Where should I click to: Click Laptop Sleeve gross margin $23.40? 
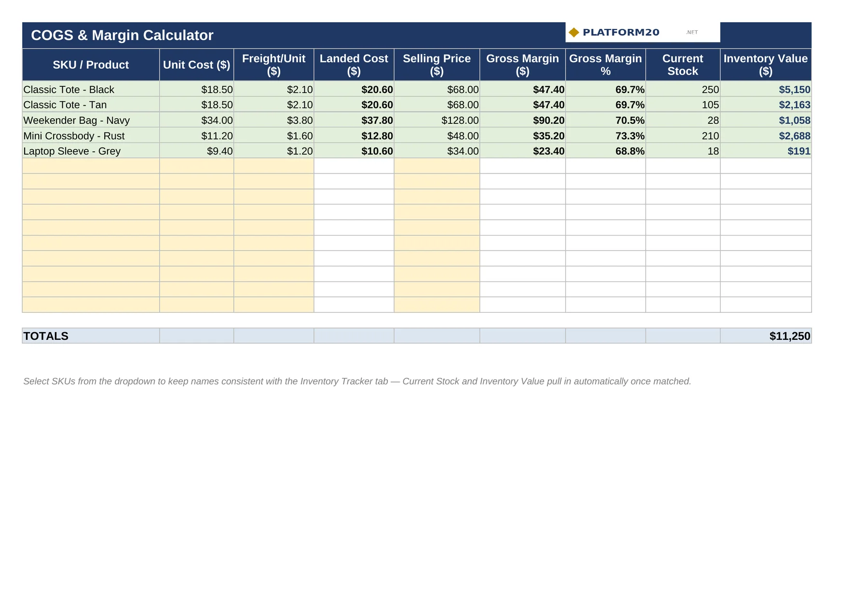pyautogui.click(x=523, y=151)
